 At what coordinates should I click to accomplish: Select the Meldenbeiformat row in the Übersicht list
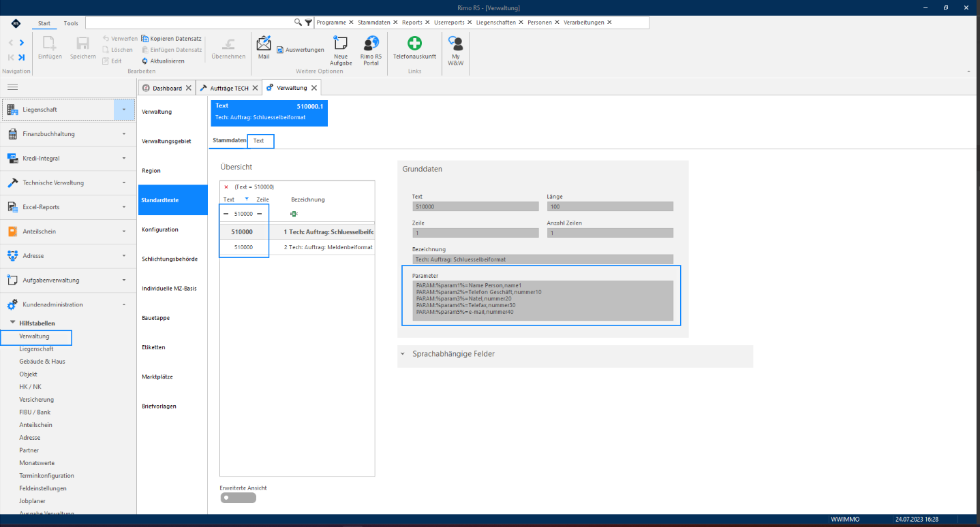point(297,247)
